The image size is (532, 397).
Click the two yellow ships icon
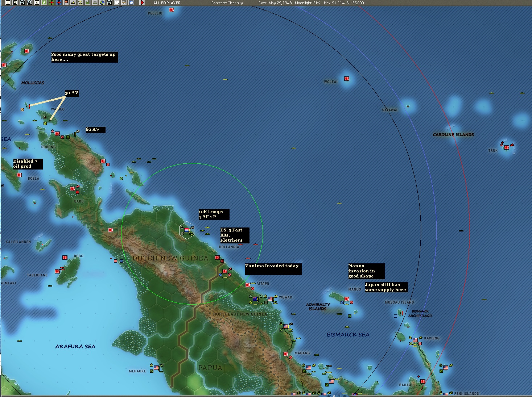click(x=81, y=3)
